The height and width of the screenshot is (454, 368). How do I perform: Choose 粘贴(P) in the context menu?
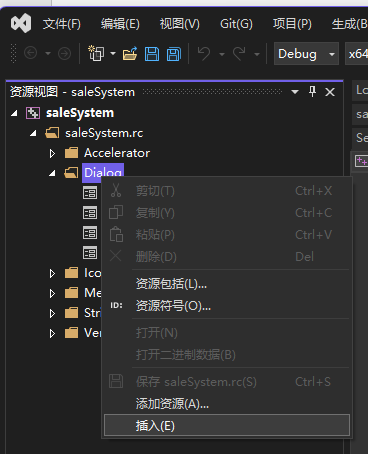pos(227,235)
